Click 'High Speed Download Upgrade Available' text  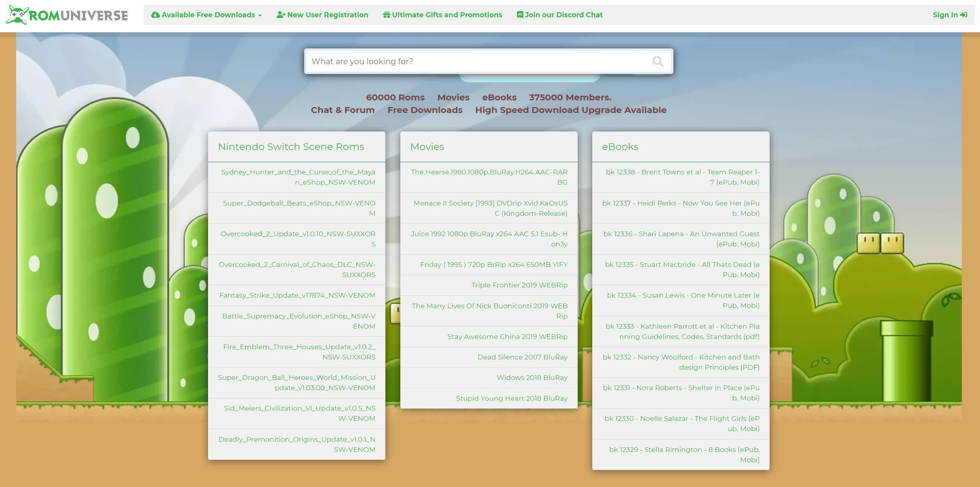pyautogui.click(x=571, y=110)
